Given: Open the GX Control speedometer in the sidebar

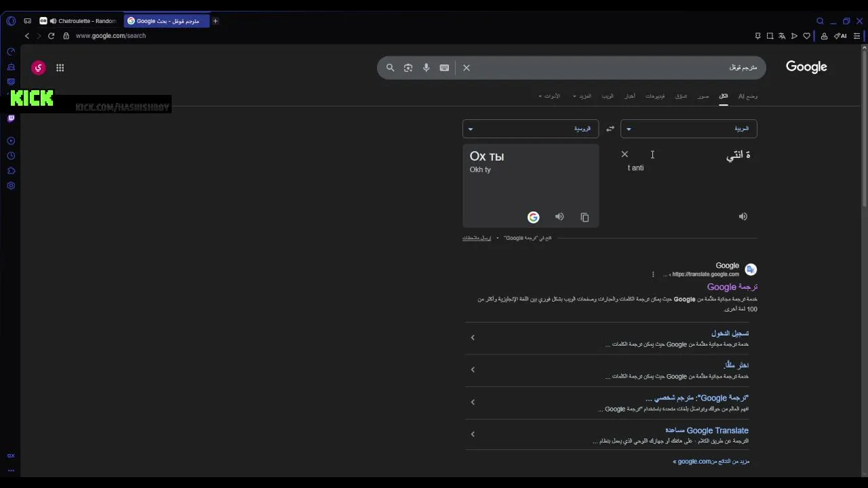Looking at the screenshot, I should [x=11, y=52].
